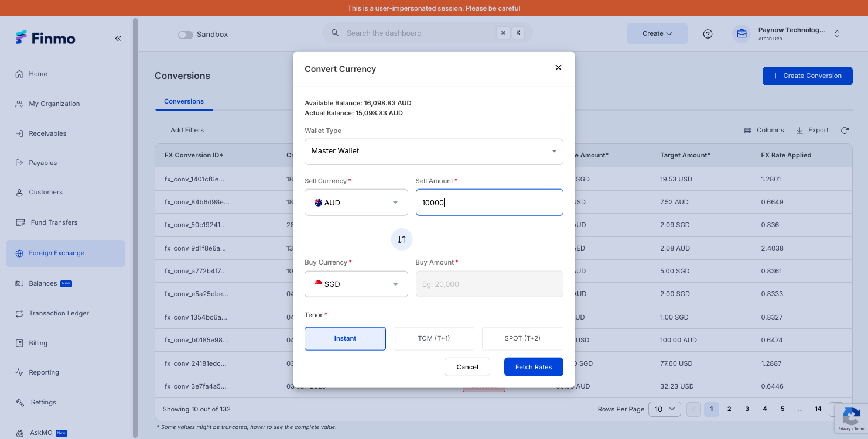Open the Create menu
868x439 pixels.
tap(657, 33)
